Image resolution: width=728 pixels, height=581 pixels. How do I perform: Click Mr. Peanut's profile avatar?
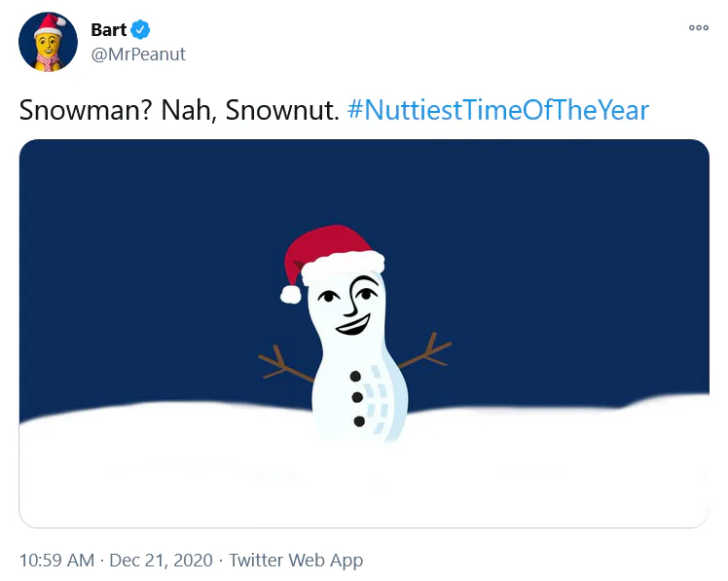click(48, 42)
